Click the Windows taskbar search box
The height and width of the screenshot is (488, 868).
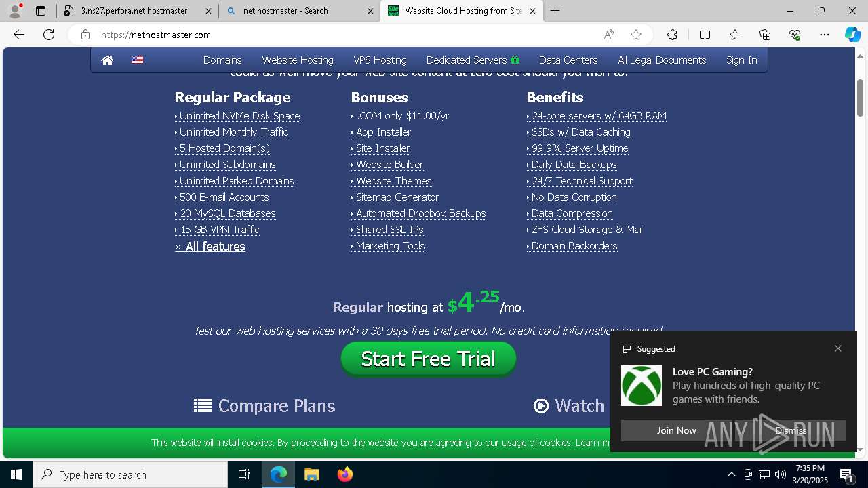[130, 474]
